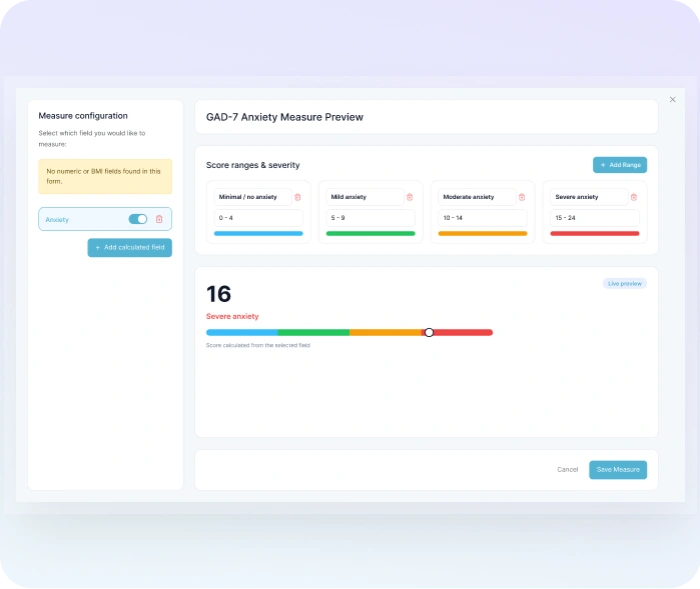Delete the Mild anxiety range
The width and height of the screenshot is (700, 589).
[x=409, y=197]
